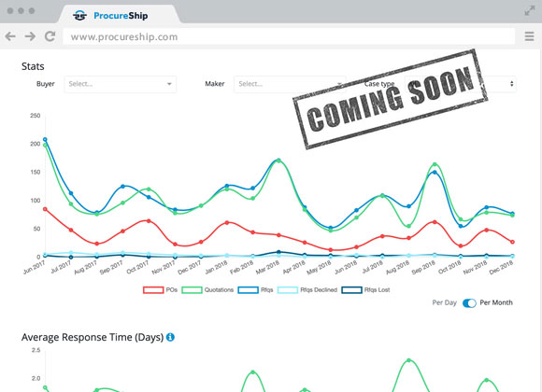Viewport: 542px width, 392px height.
Task: Click the Rfqs data point at Jun 2017
Action: pyautogui.click(x=45, y=139)
